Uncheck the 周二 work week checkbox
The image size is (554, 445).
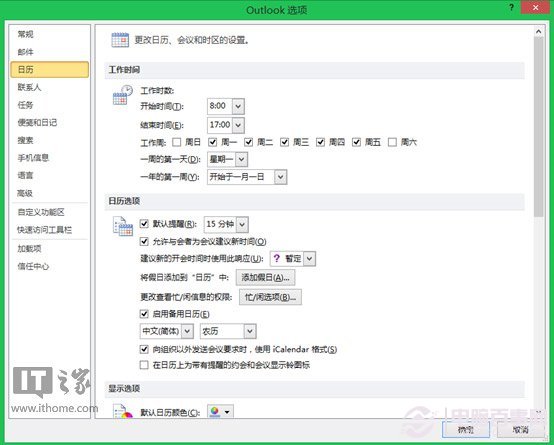[x=248, y=142]
